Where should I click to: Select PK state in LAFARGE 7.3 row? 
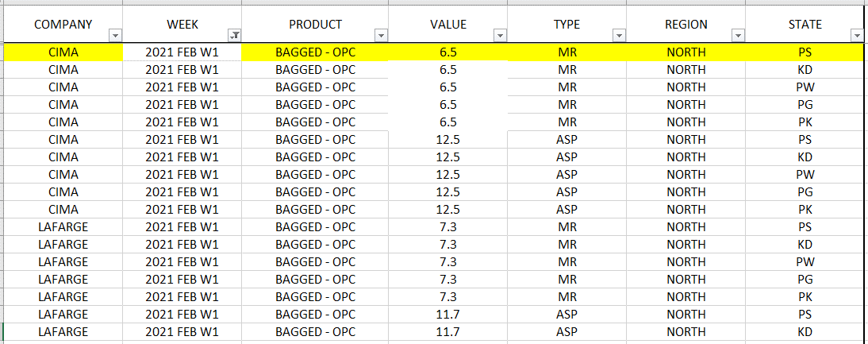805,297
